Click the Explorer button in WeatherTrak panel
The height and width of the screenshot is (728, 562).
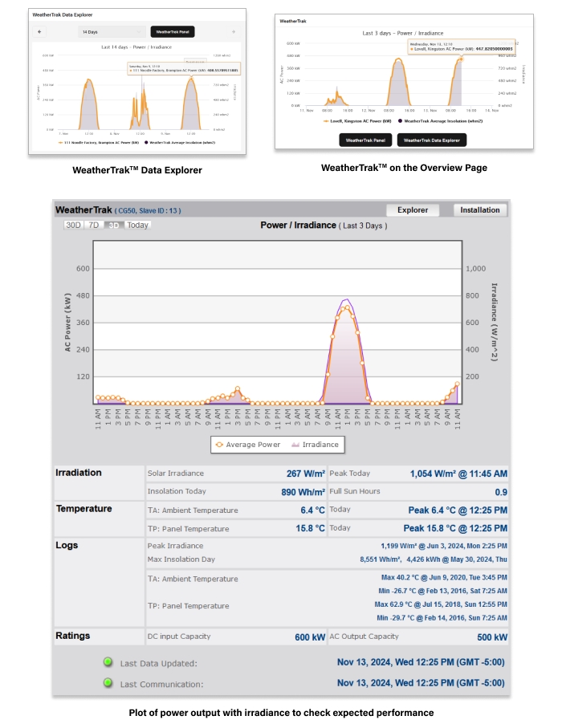click(x=415, y=210)
